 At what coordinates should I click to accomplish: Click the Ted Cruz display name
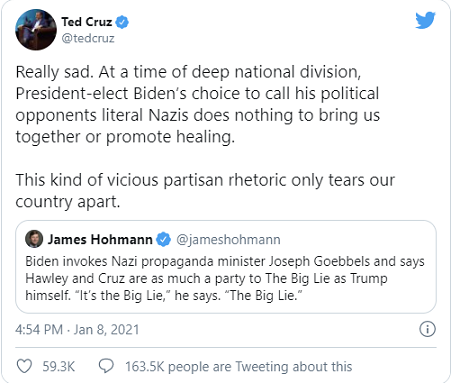point(87,22)
